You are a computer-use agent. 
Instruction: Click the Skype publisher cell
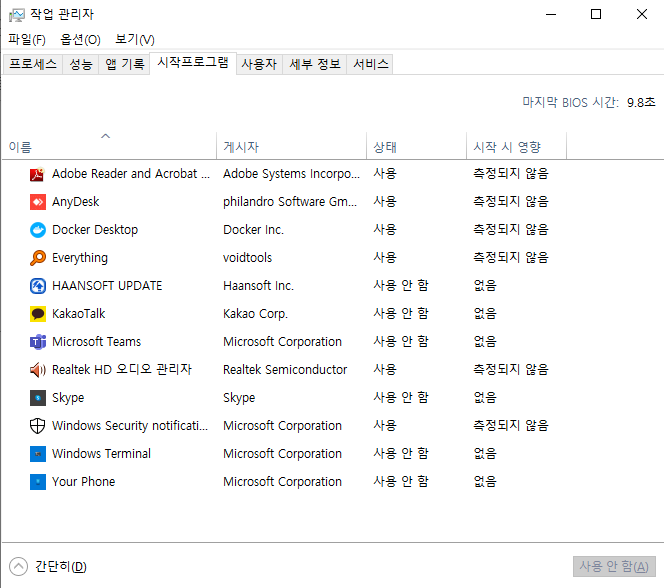(239, 398)
